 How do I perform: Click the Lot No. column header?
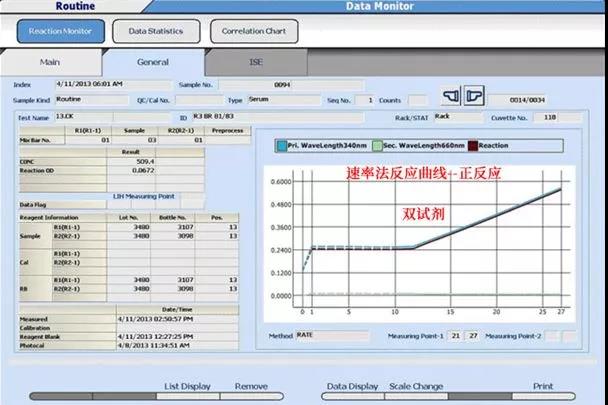click(x=128, y=218)
